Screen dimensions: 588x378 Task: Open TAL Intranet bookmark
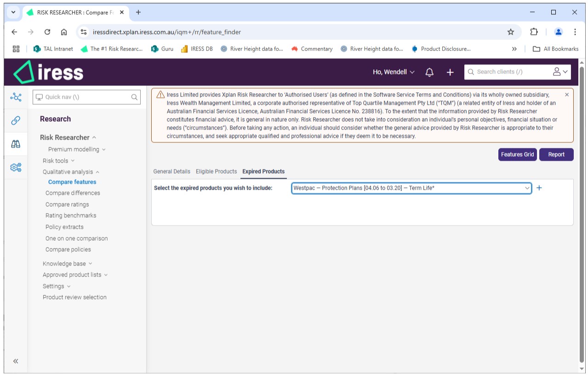pyautogui.click(x=53, y=49)
